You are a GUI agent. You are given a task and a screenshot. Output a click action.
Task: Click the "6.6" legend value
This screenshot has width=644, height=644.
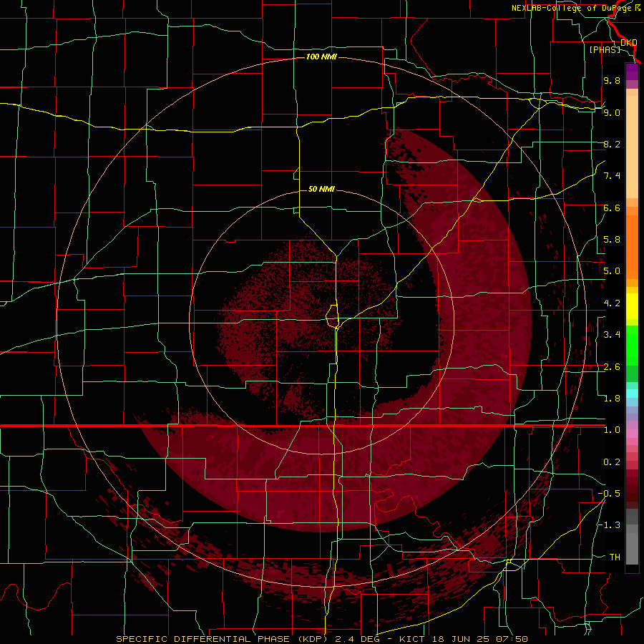(x=612, y=208)
